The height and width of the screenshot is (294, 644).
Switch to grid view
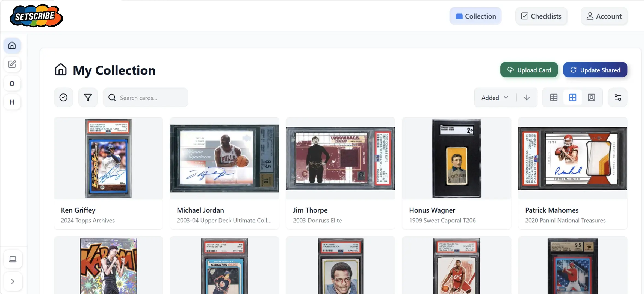(x=573, y=98)
